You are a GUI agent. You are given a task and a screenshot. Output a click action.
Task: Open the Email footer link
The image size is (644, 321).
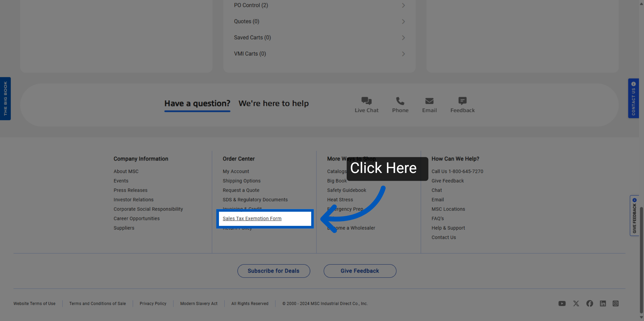438,200
